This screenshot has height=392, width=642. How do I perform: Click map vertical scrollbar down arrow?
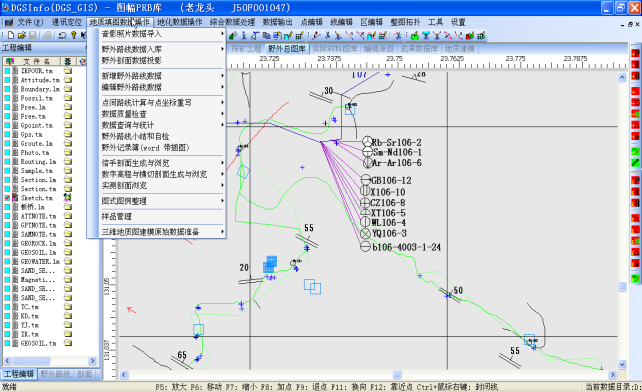(622, 364)
